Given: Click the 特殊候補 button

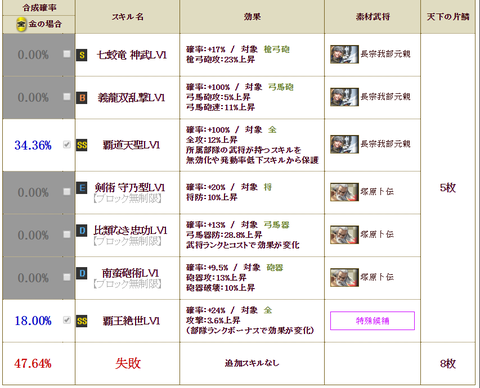Looking at the screenshot, I should point(372,321).
